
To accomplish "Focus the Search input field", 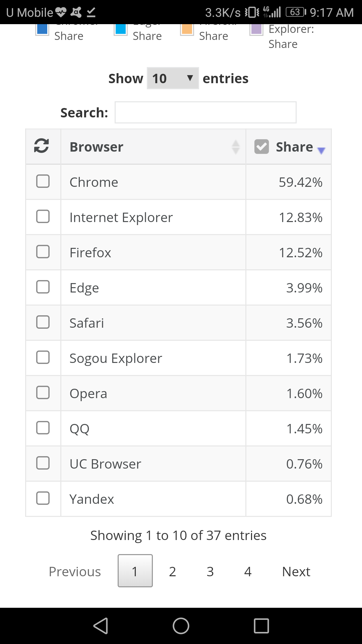I will pos(205,112).
